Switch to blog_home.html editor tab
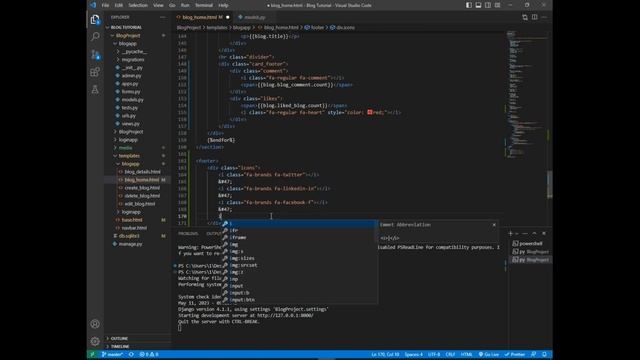Screen dimensions: 640x360 [x=203, y=17]
